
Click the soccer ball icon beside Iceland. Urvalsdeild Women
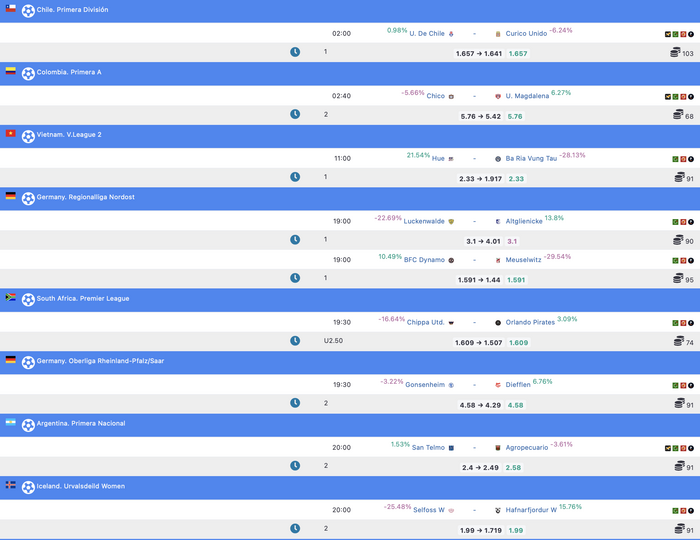[x=28, y=487]
